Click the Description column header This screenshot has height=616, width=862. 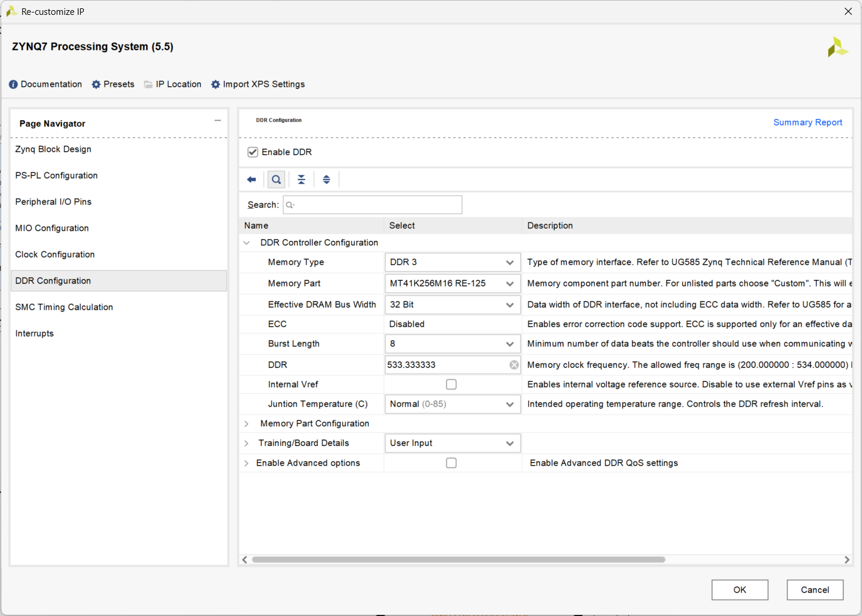(x=687, y=226)
